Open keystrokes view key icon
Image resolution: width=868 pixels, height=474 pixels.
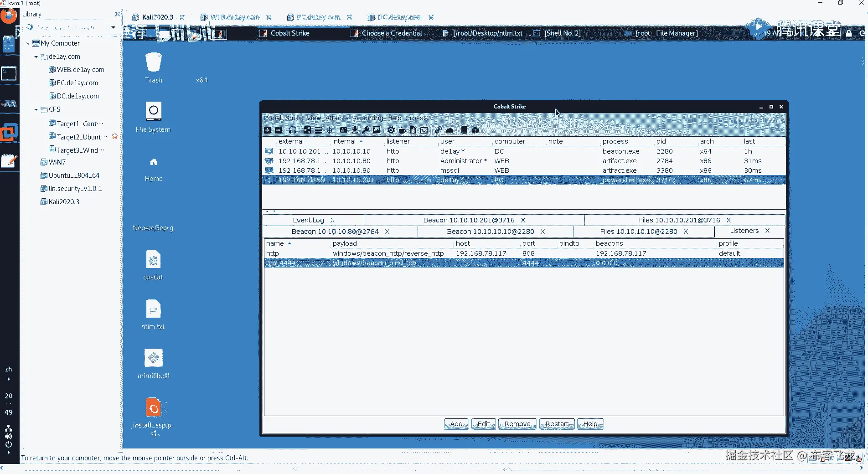coord(366,130)
